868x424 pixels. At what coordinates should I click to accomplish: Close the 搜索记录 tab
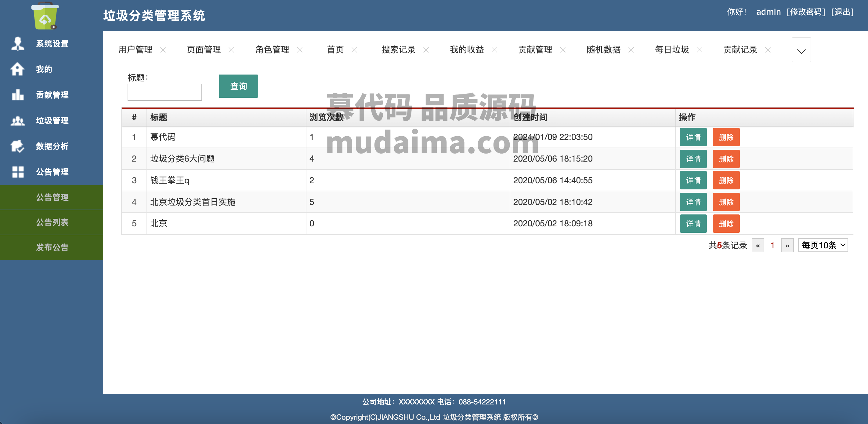click(426, 50)
